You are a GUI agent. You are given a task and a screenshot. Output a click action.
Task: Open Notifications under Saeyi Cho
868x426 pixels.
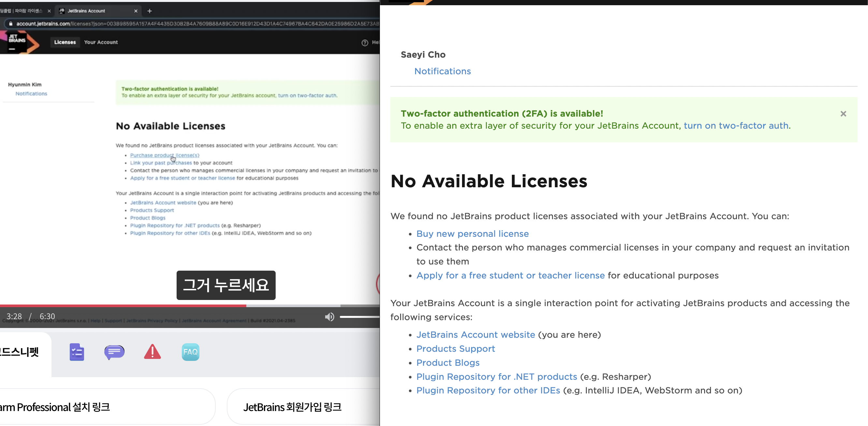point(442,71)
